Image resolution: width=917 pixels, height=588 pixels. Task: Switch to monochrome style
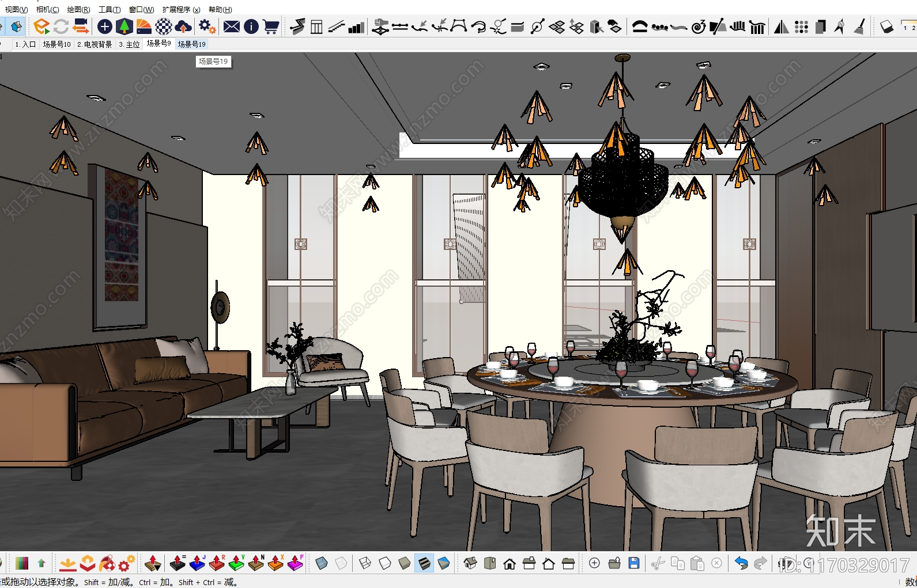pos(444,563)
